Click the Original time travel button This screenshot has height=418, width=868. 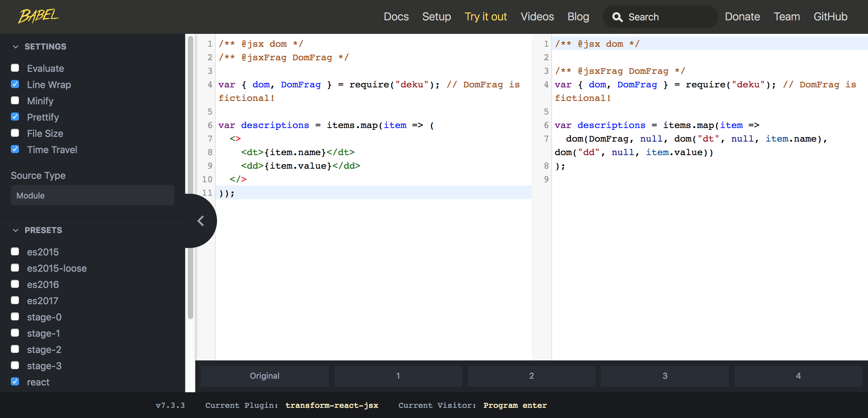point(264,376)
